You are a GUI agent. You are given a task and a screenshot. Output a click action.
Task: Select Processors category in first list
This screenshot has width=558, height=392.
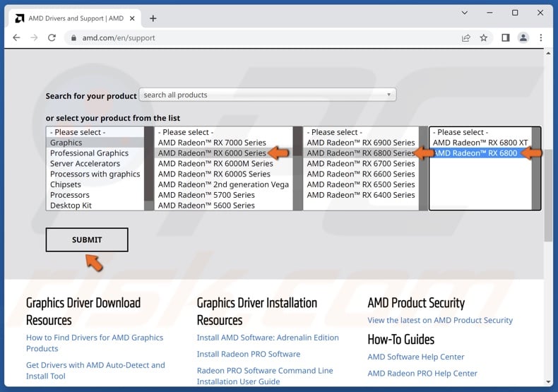(x=95, y=195)
